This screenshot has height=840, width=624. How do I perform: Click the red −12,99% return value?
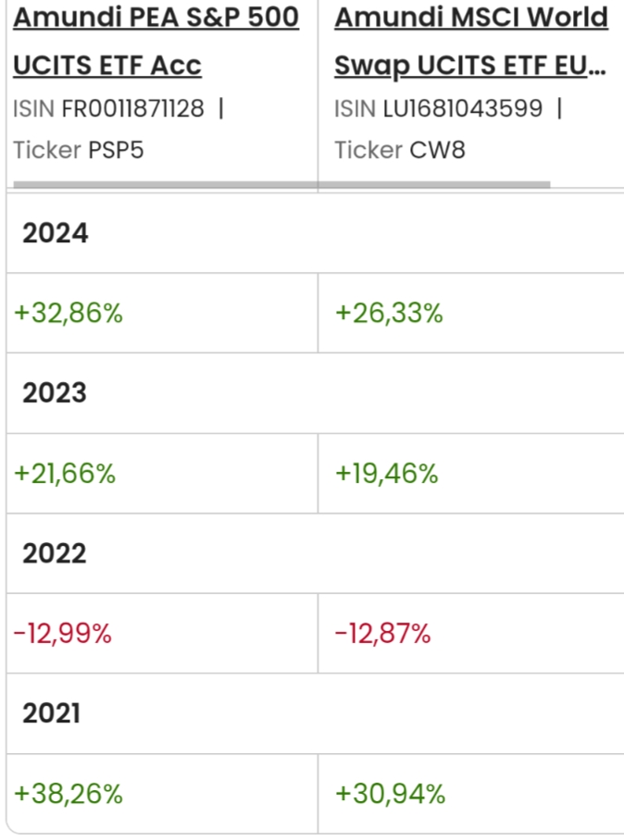[62, 634]
